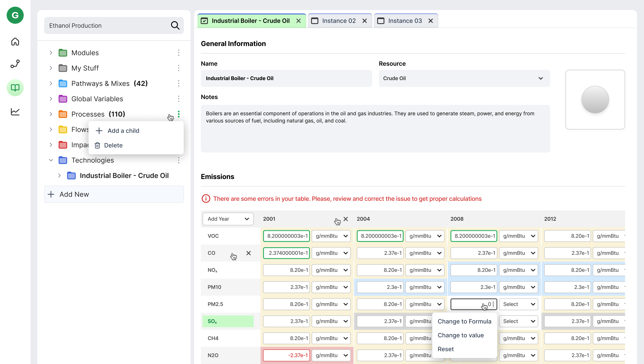Expand the Processes tree node
644x364 pixels.
51,114
